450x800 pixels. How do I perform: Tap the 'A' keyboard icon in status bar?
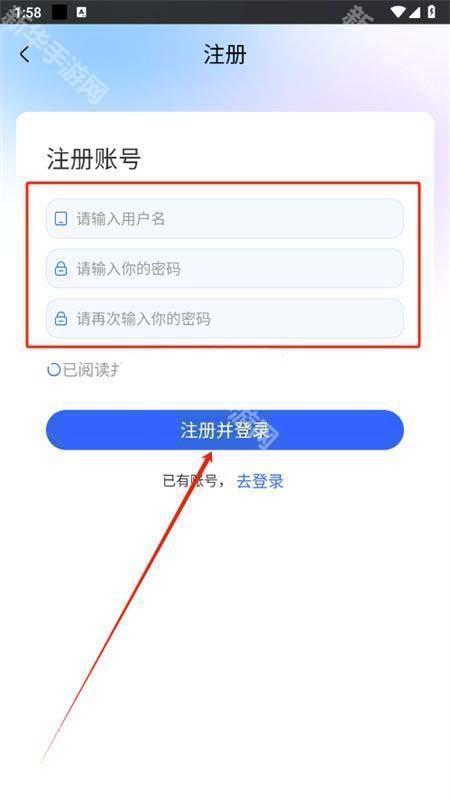(x=81, y=12)
